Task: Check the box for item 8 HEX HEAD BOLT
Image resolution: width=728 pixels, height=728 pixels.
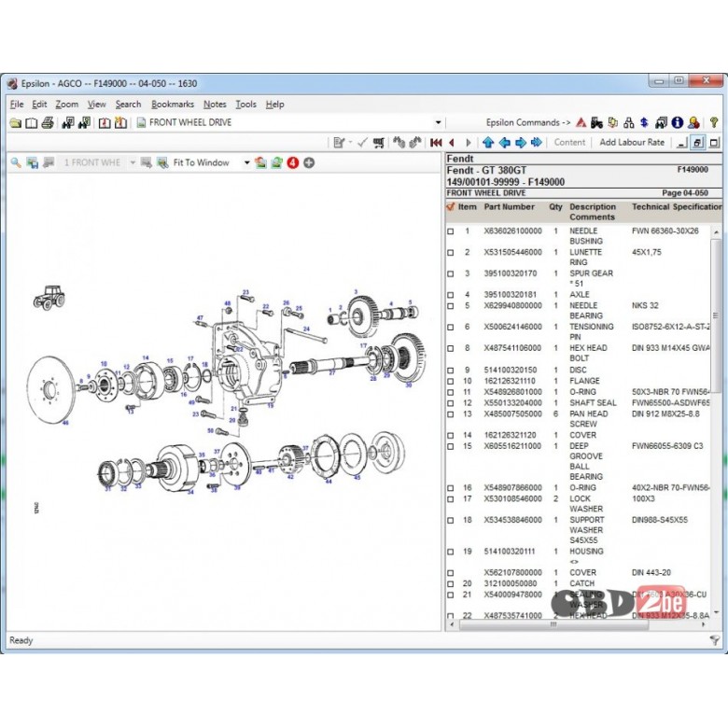Action: tap(450, 348)
